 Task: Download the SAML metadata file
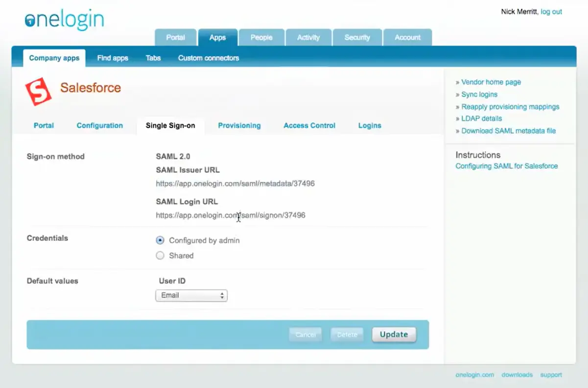pos(509,131)
